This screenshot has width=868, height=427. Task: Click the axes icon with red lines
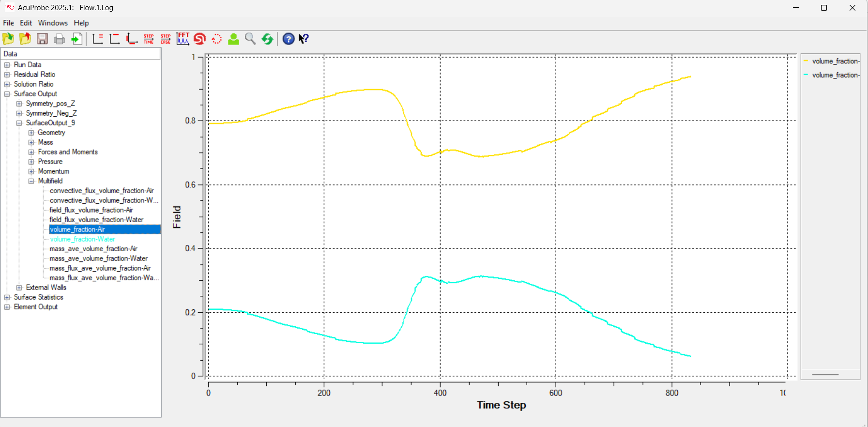click(x=98, y=39)
